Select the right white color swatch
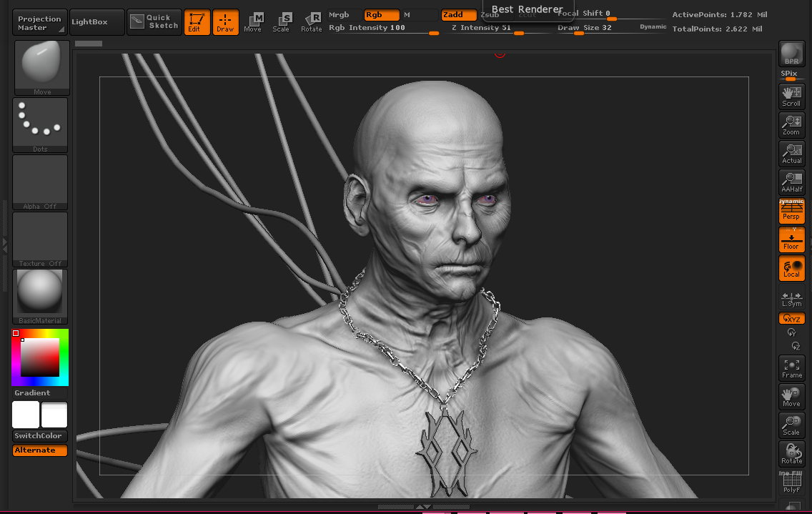The height and width of the screenshot is (514, 812). 54,415
